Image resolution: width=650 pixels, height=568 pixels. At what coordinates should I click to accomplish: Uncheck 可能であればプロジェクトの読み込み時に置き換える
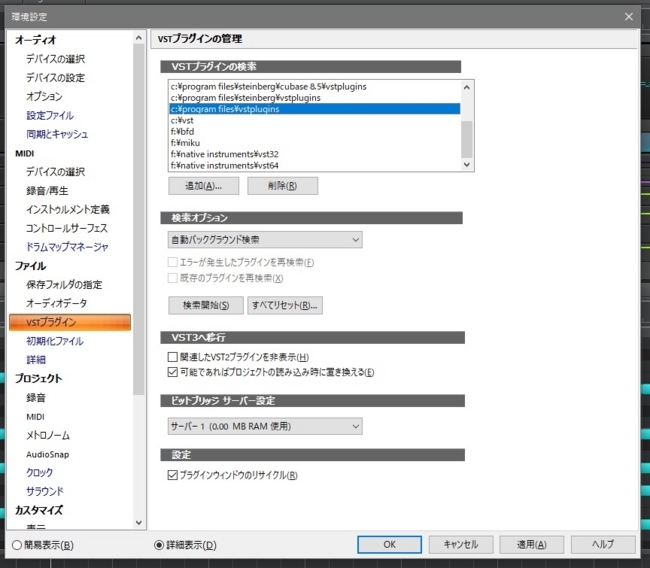(172, 372)
